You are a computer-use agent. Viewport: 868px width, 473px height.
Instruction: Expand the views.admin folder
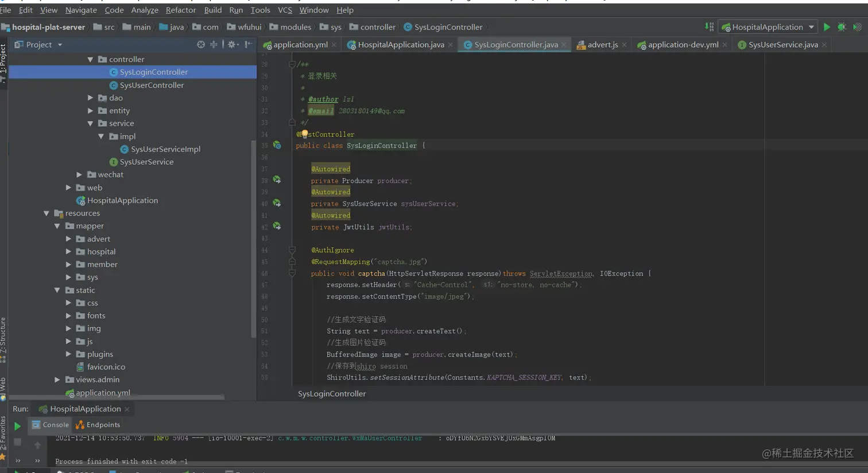click(57, 379)
